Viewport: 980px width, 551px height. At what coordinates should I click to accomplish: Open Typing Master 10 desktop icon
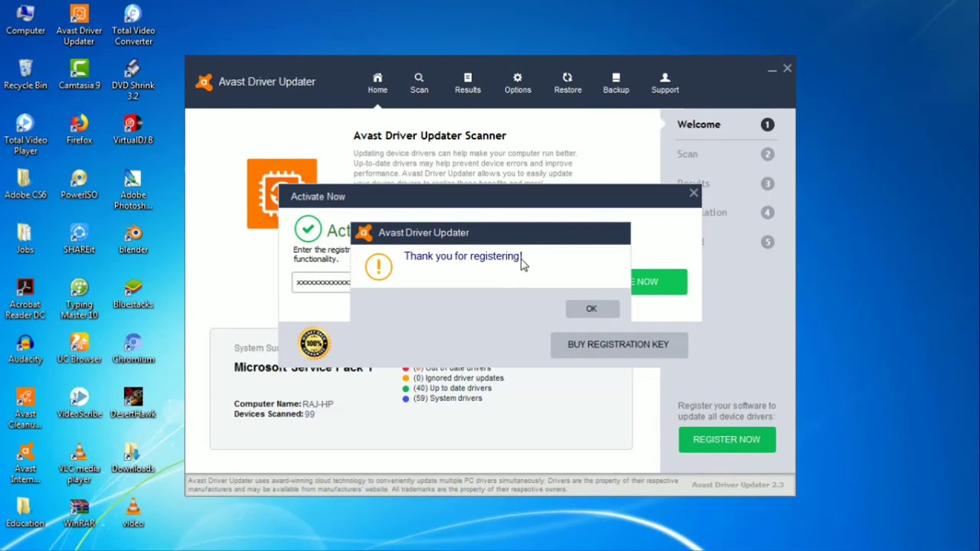coord(79,299)
